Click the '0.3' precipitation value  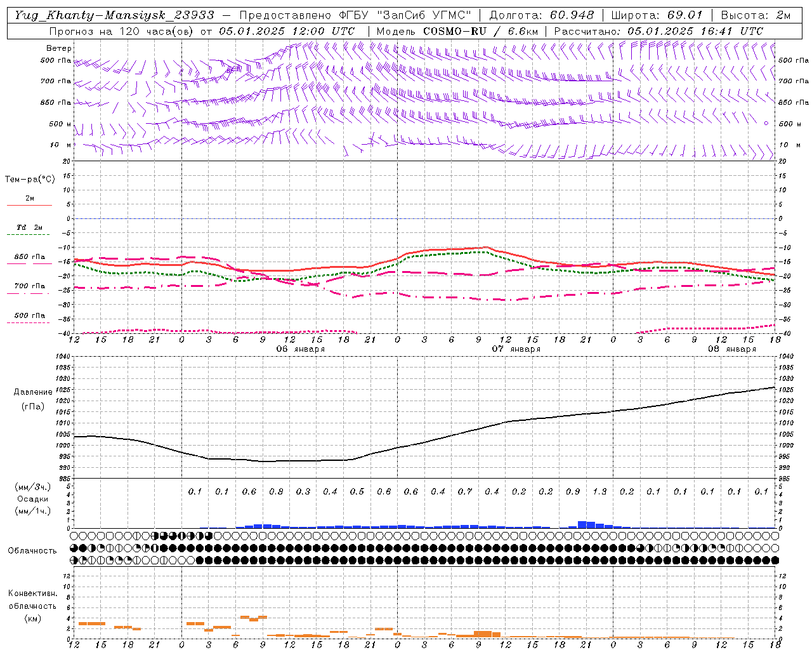point(303,491)
